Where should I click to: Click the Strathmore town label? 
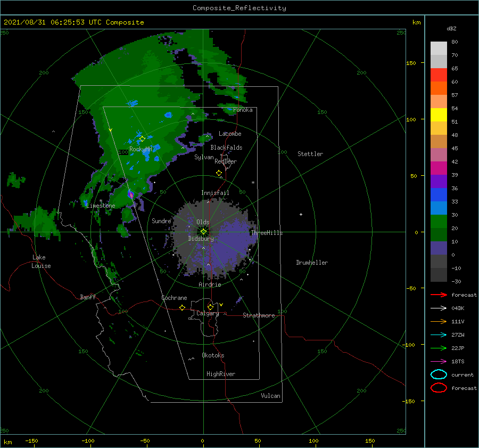[x=259, y=315]
